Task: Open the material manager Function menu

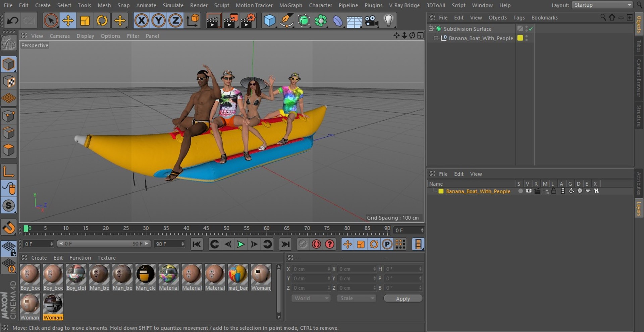Action: [80, 258]
